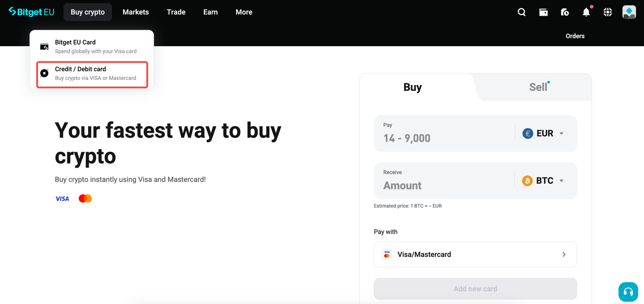Open the Earn menu

click(x=210, y=12)
